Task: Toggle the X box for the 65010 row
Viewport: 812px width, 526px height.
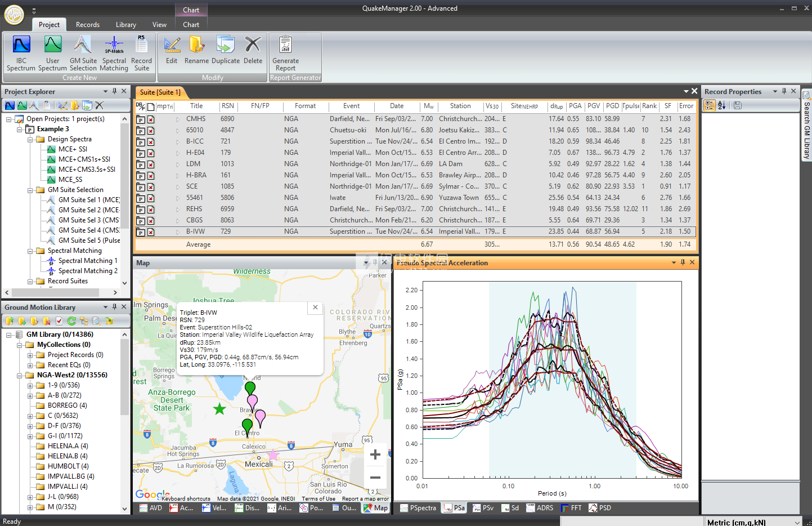Action: pyautogui.click(x=151, y=131)
